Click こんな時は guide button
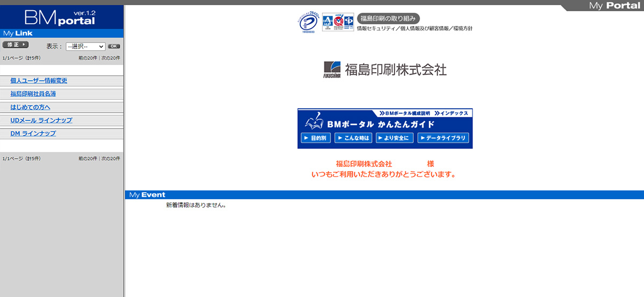Image resolution: width=644 pixels, height=297 pixels. (x=353, y=138)
